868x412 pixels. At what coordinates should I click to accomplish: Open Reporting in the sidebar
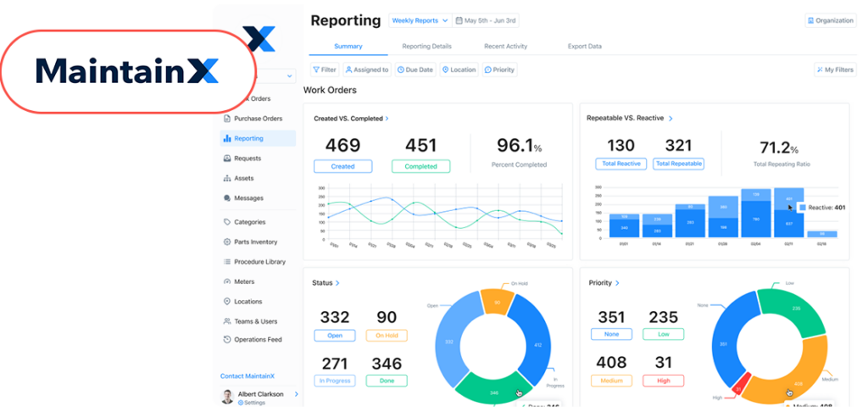248,138
